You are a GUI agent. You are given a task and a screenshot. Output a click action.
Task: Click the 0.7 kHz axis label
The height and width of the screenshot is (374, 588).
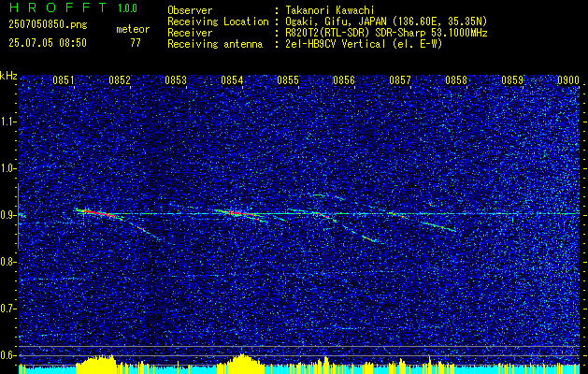pos(8,309)
